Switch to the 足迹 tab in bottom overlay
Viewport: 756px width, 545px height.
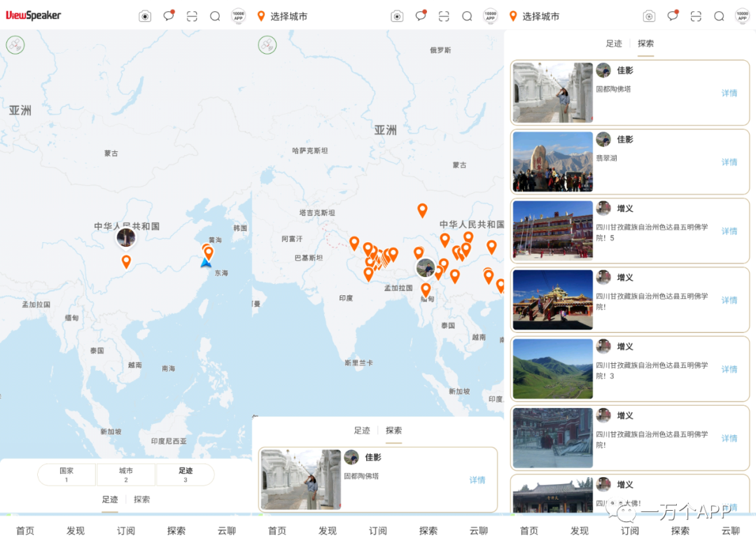coord(363,430)
